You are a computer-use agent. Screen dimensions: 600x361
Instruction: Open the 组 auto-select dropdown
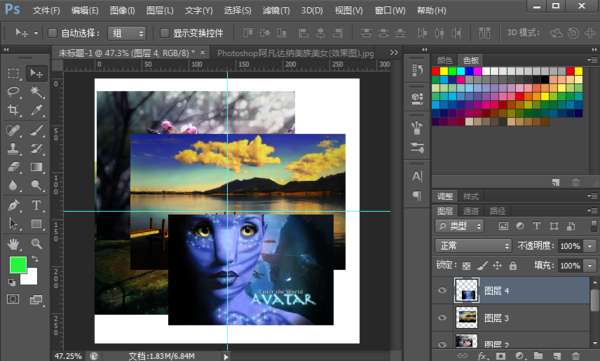tap(127, 33)
